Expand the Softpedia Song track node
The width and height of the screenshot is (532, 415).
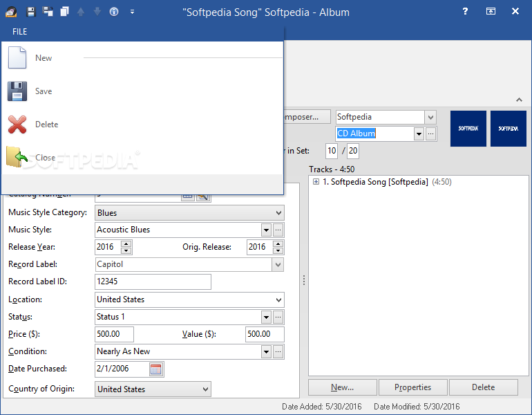click(316, 182)
